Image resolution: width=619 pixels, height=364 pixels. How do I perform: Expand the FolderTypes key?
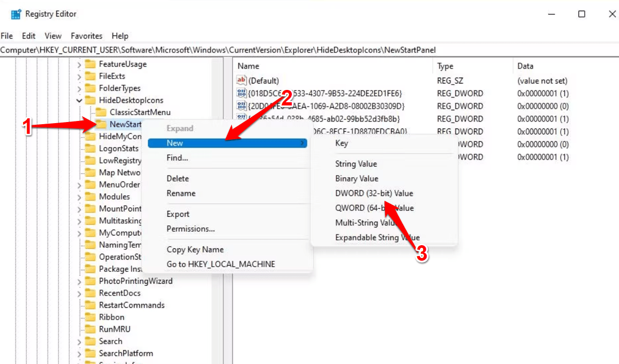pyautogui.click(x=79, y=88)
